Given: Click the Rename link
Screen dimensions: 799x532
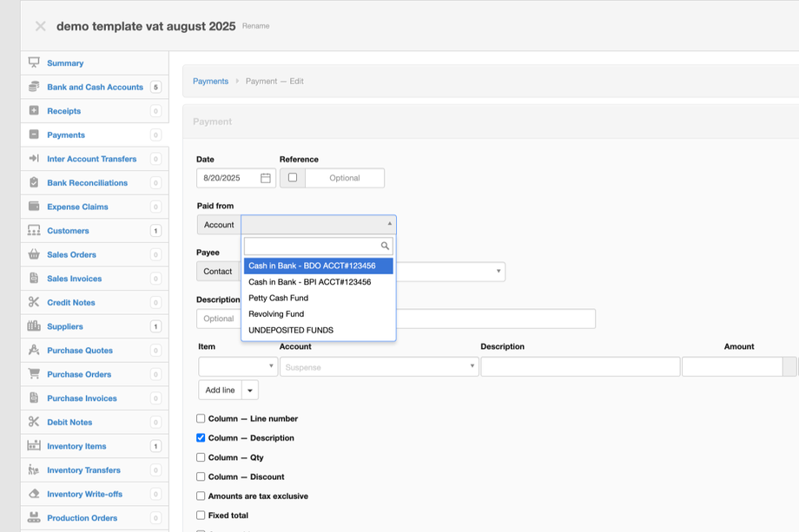Looking at the screenshot, I should (255, 26).
